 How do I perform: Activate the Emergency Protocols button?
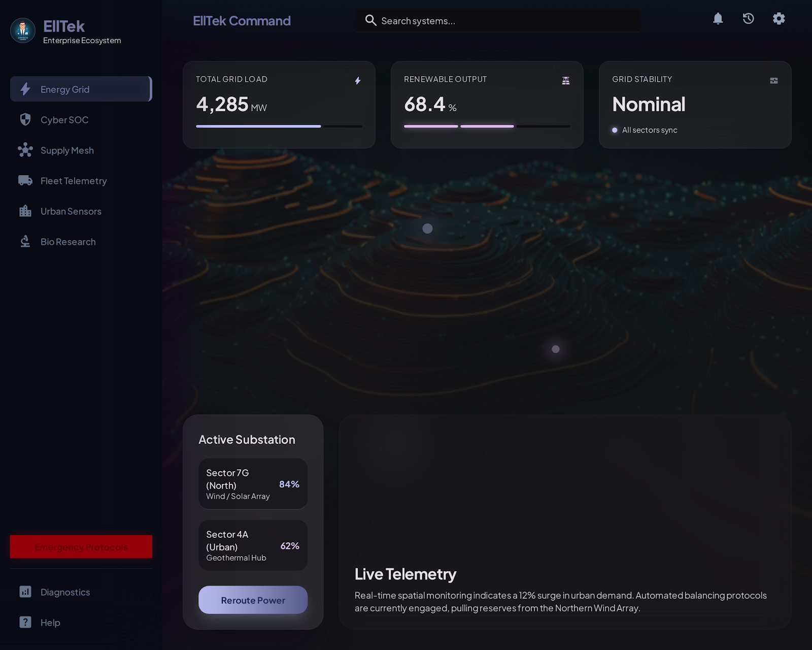(81, 547)
